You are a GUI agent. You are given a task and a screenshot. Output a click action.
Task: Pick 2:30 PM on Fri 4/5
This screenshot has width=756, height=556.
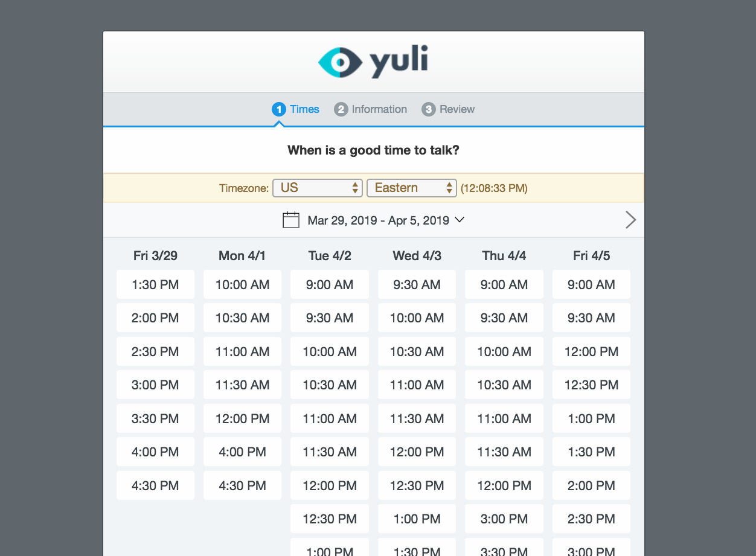(x=591, y=519)
